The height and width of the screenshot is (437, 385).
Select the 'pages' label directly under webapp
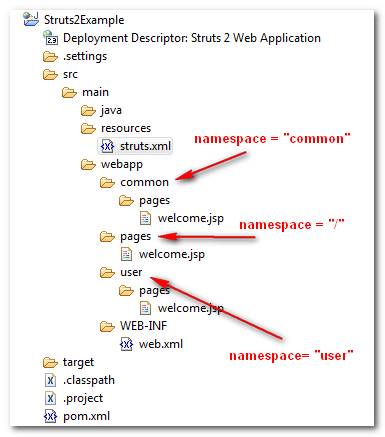coord(136,237)
